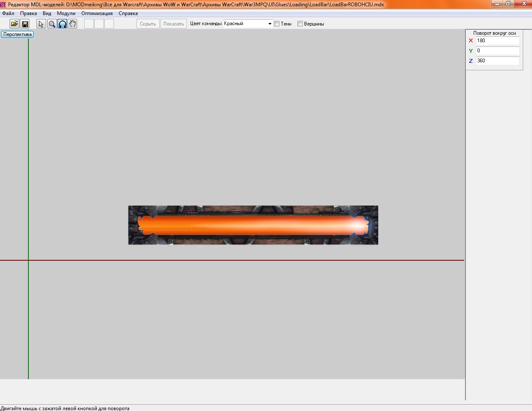
Task: Open the Файл menu
Action: [8, 13]
